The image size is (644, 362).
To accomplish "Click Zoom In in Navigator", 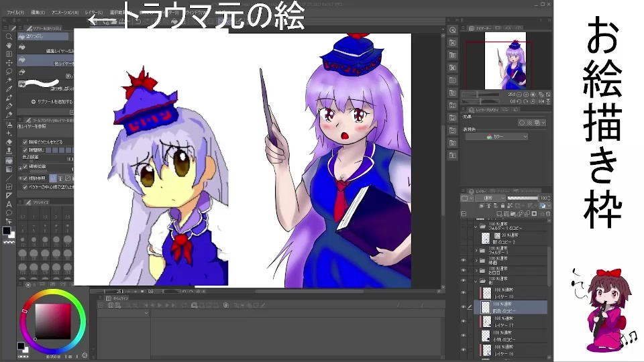I will 526,95.
